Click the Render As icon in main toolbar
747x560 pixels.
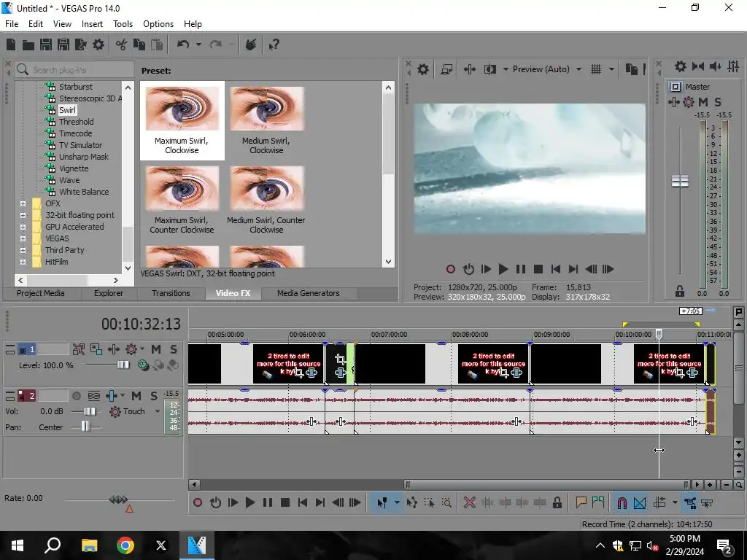tap(81, 44)
